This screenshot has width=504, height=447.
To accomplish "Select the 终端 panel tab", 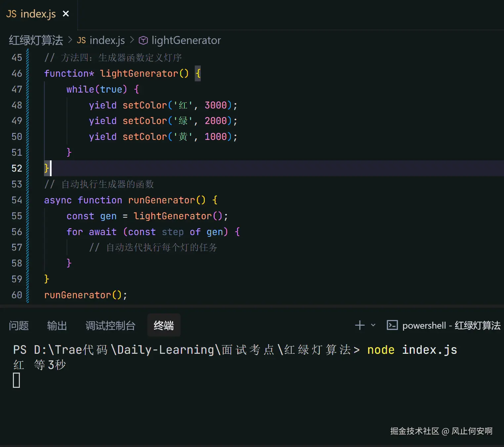I will coord(164,326).
